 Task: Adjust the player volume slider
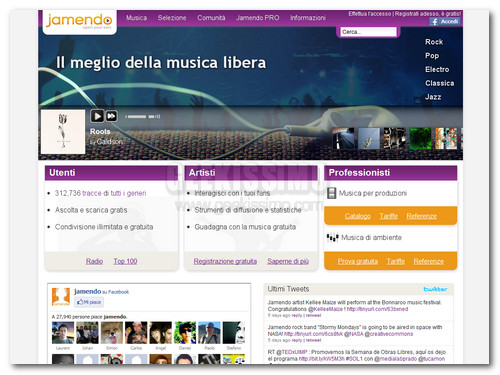[142, 116]
